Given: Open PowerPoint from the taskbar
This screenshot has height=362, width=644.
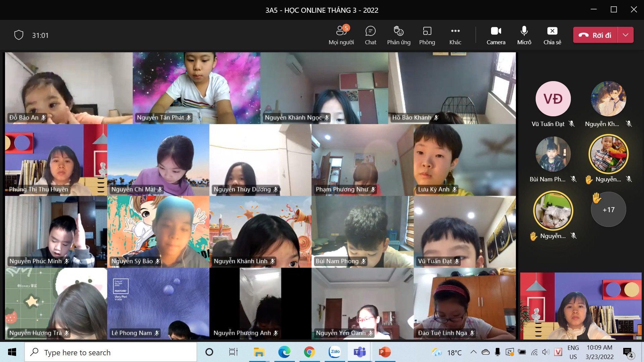Looking at the screenshot, I should [384, 352].
